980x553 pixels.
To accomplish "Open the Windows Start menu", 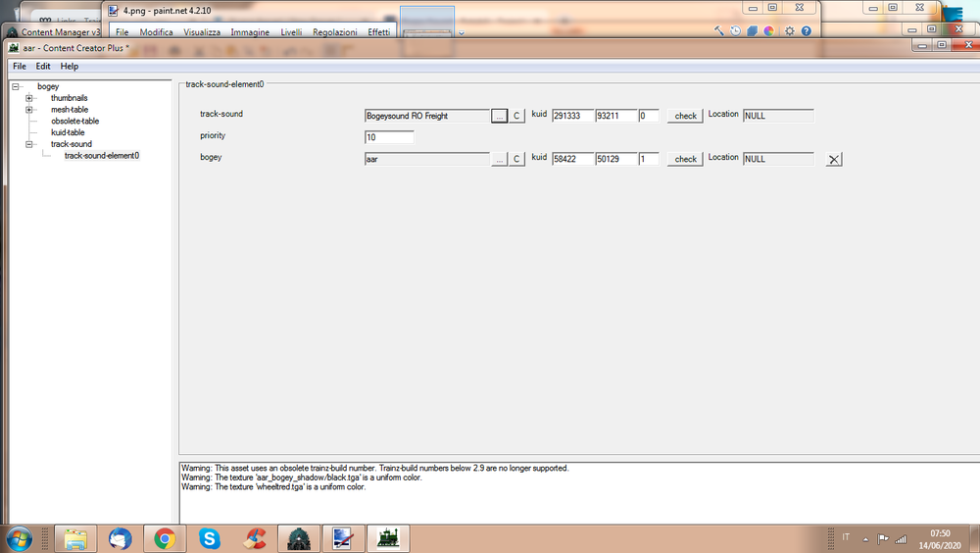I will pos(19,538).
